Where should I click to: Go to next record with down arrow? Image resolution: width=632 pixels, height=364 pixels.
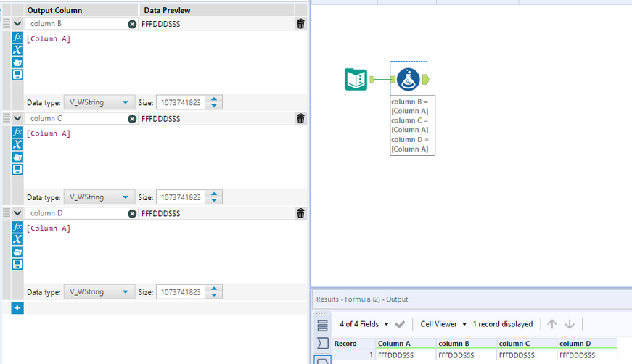570,324
